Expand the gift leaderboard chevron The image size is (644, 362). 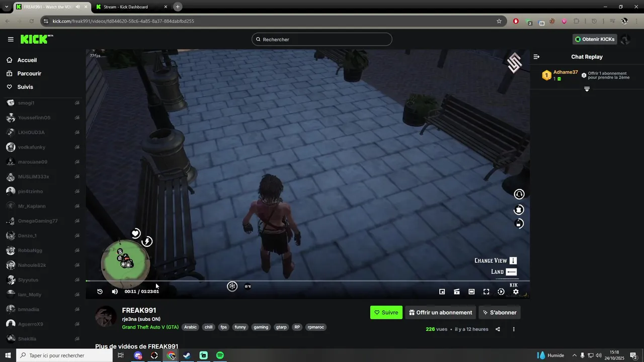587,89
